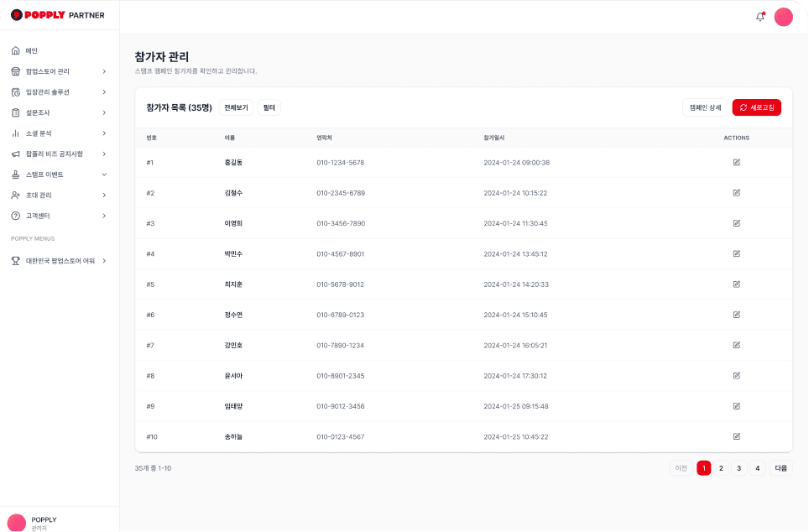Open 소셜 분석 chart icon
809x532 pixels.
(x=15, y=133)
